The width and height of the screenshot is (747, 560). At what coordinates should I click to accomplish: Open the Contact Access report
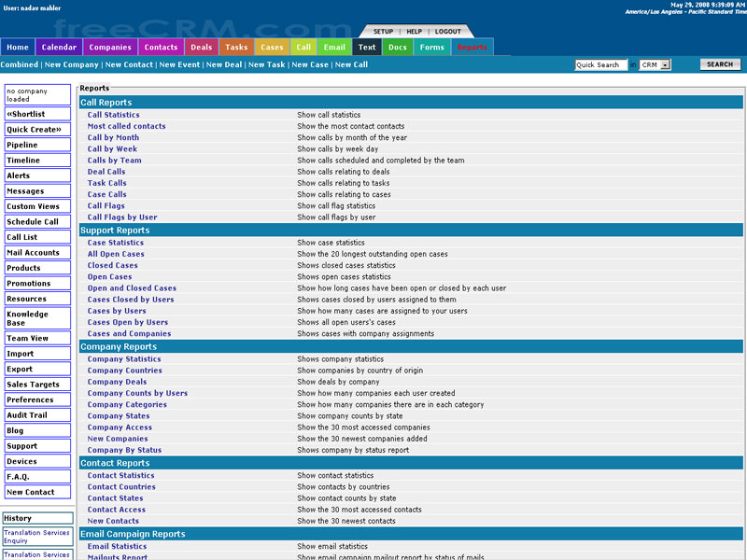tap(116, 510)
